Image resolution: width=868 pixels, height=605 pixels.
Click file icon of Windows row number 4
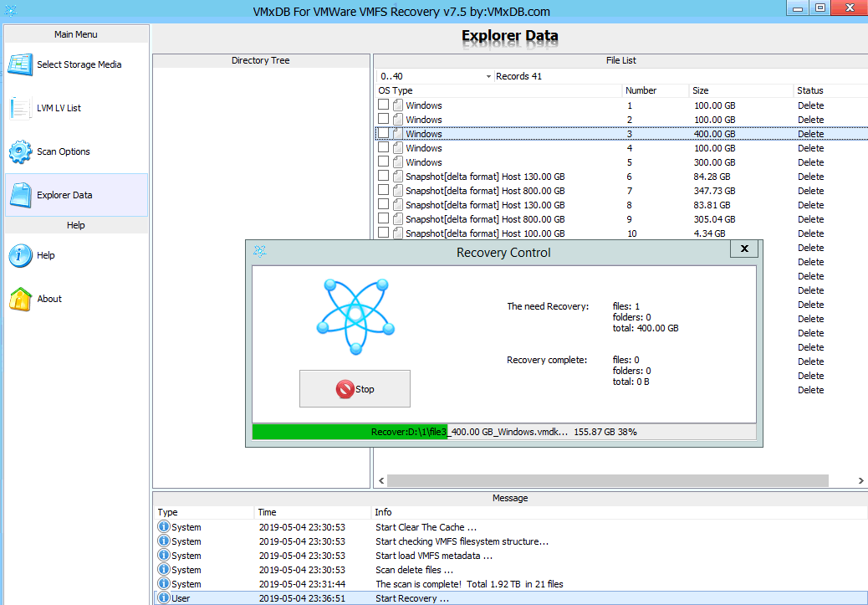point(398,148)
